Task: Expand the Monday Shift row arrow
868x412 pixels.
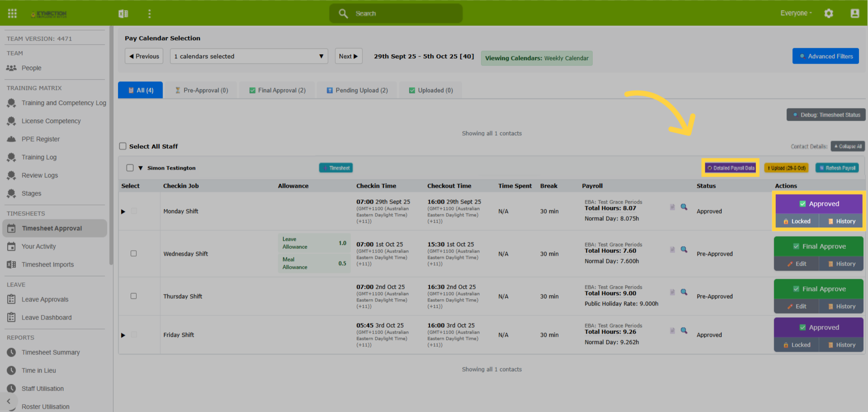Action: coord(123,211)
